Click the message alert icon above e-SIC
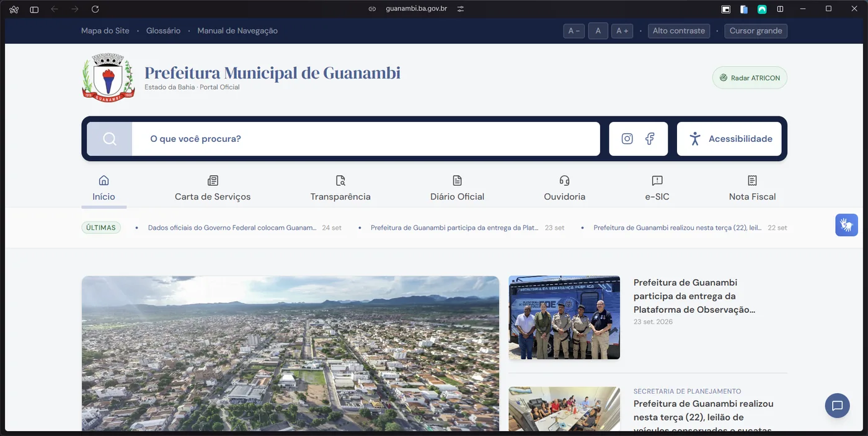The width and height of the screenshot is (868, 436). (x=657, y=180)
